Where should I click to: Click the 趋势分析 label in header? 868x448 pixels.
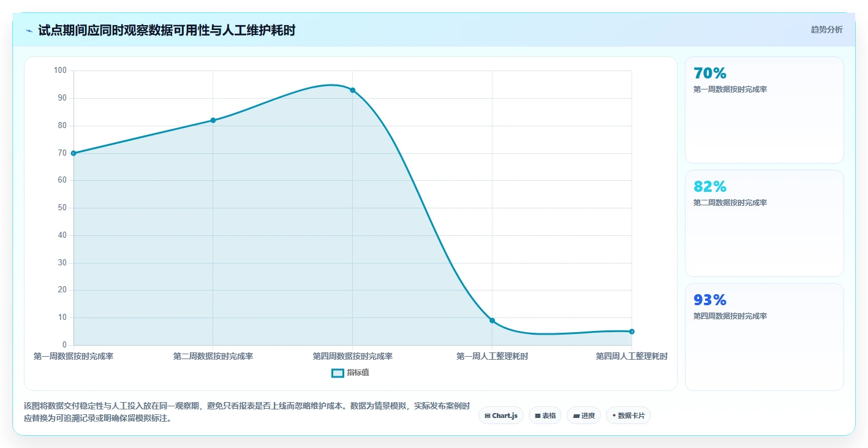pyautogui.click(x=826, y=29)
